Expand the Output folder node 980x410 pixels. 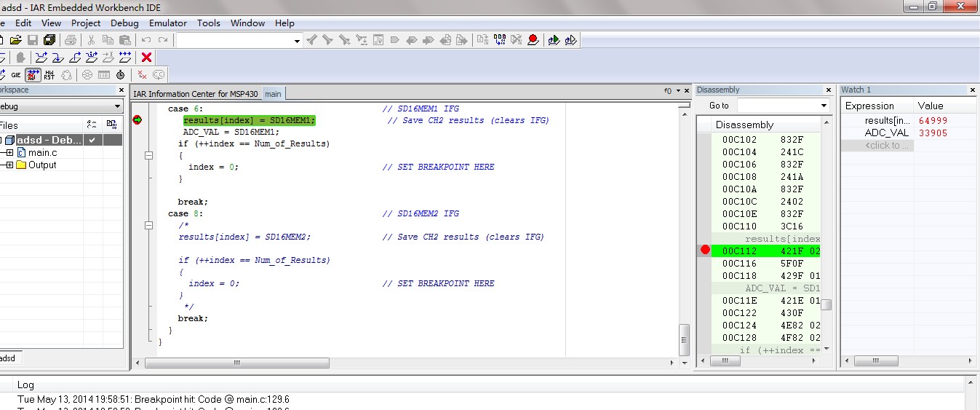[x=9, y=165]
